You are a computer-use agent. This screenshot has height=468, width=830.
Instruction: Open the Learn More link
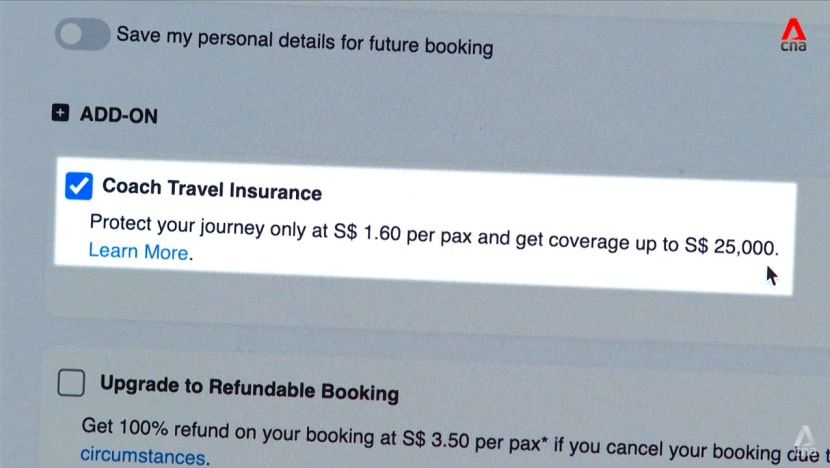[138, 251]
